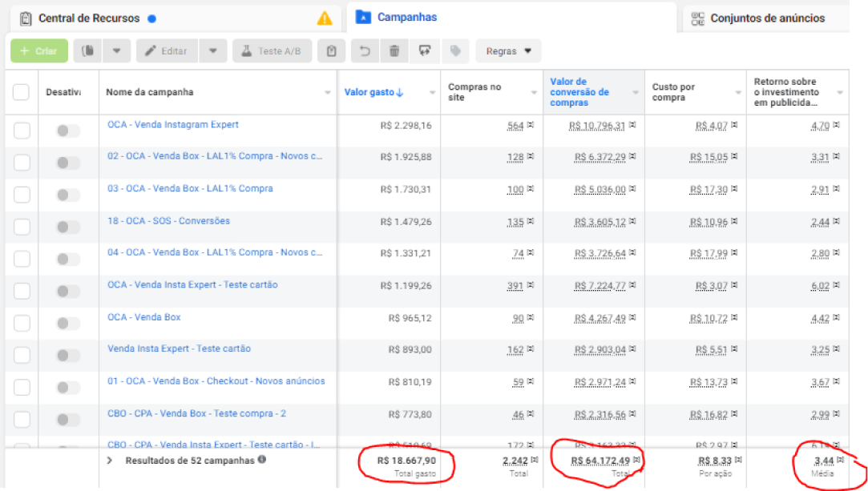
Task: Click the info icon beside Resultados de 52 campanhas
Action: [262, 460]
